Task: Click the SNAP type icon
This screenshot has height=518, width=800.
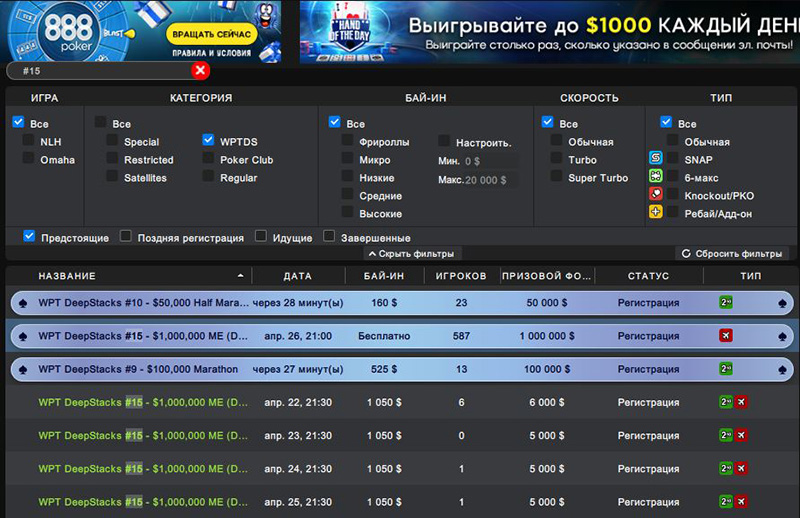Action: [x=656, y=158]
